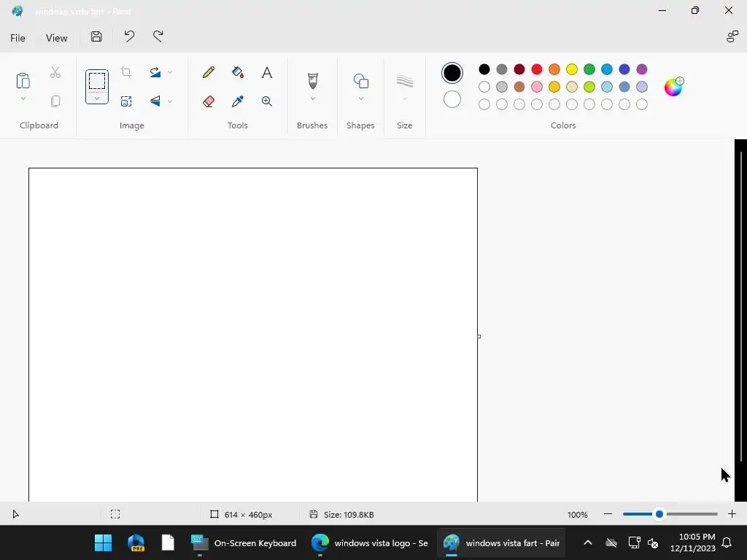Pick the yellow color swatch

pos(572,69)
